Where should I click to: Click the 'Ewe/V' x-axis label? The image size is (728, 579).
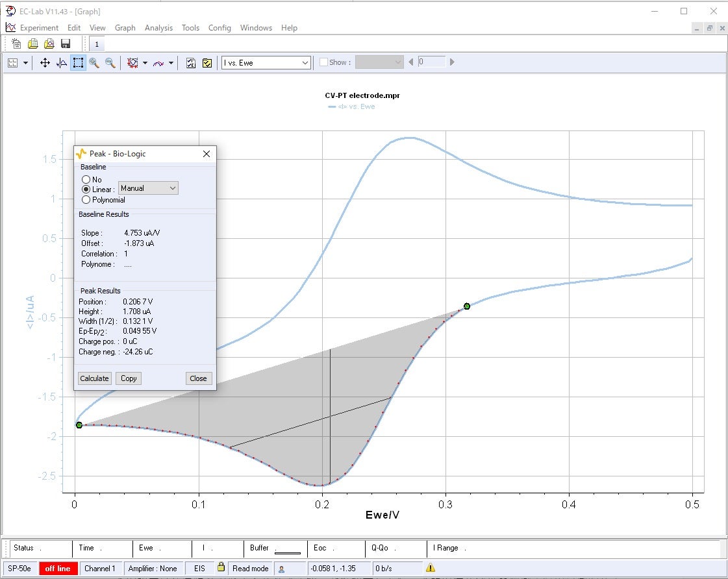382,515
